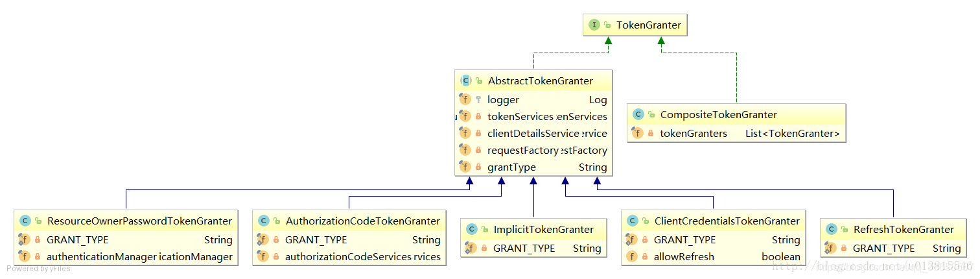This screenshot has width=980, height=279.
Task: Select the clientDetailsService field name
Action: pyautogui.click(x=533, y=133)
